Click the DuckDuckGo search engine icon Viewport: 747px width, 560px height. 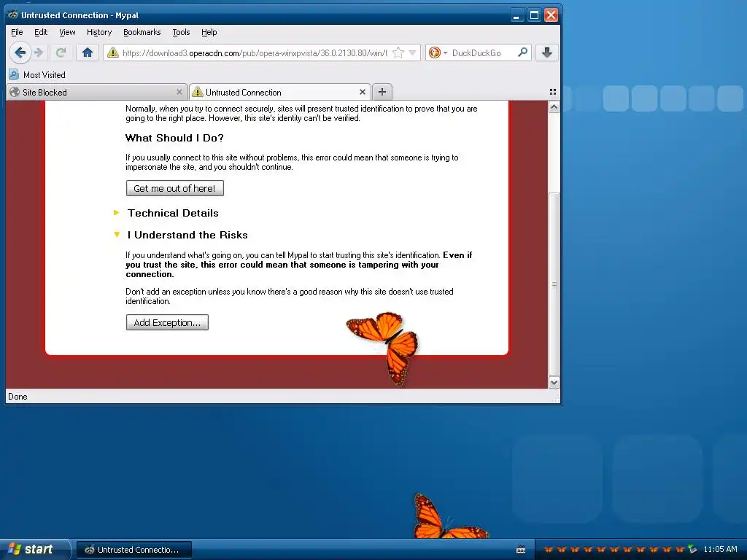pyautogui.click(x=435, y=52)
